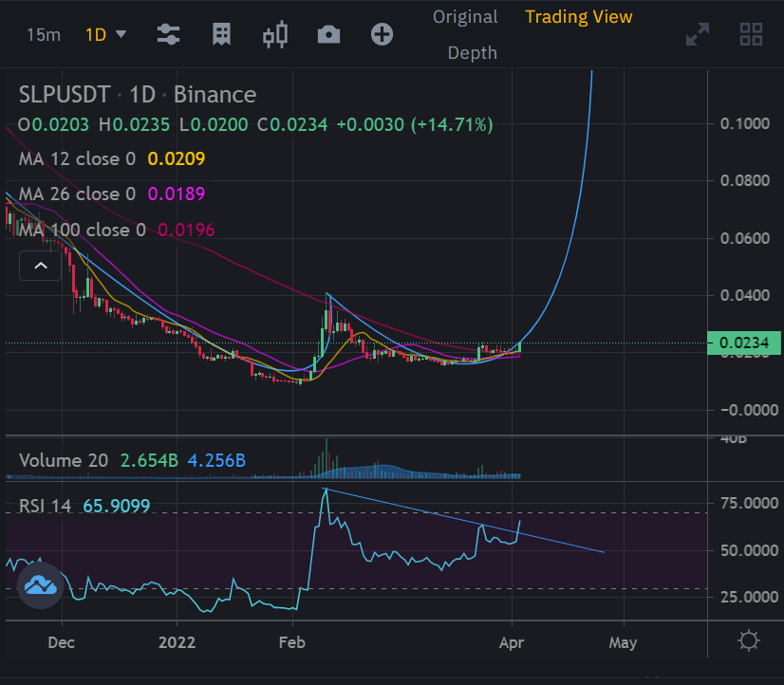Expand chart to fullscreen
The image size is (784, 685).
(698, 34)
